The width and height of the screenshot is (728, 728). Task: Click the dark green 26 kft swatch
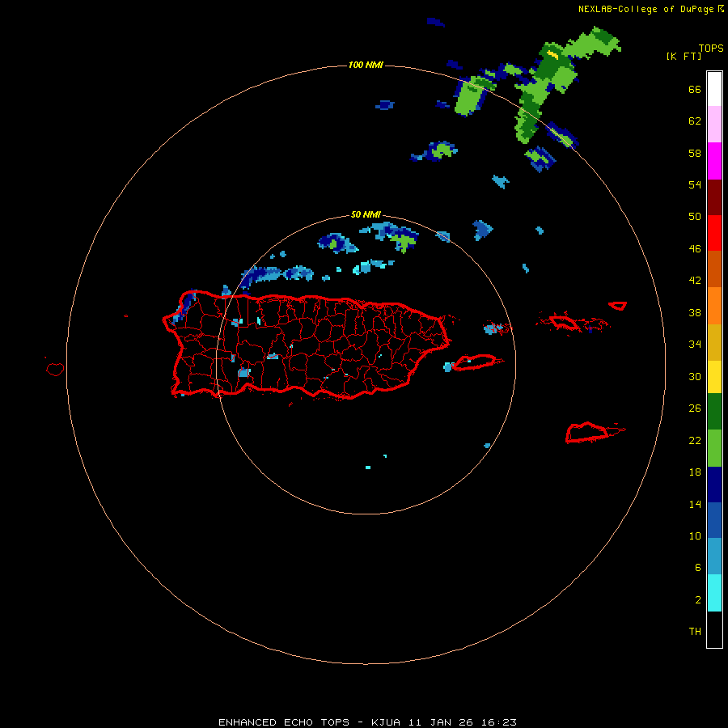(714, 412)
